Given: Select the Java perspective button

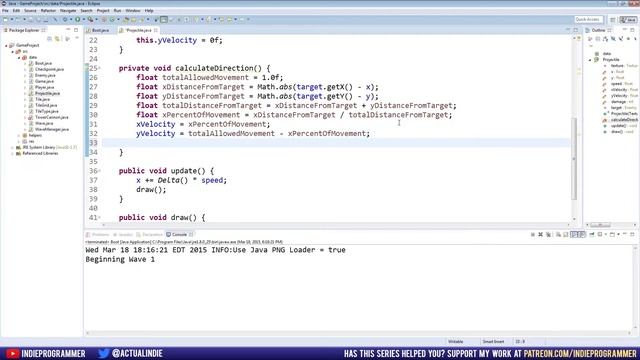Looking at the screenshot, I should coord(629,20).
